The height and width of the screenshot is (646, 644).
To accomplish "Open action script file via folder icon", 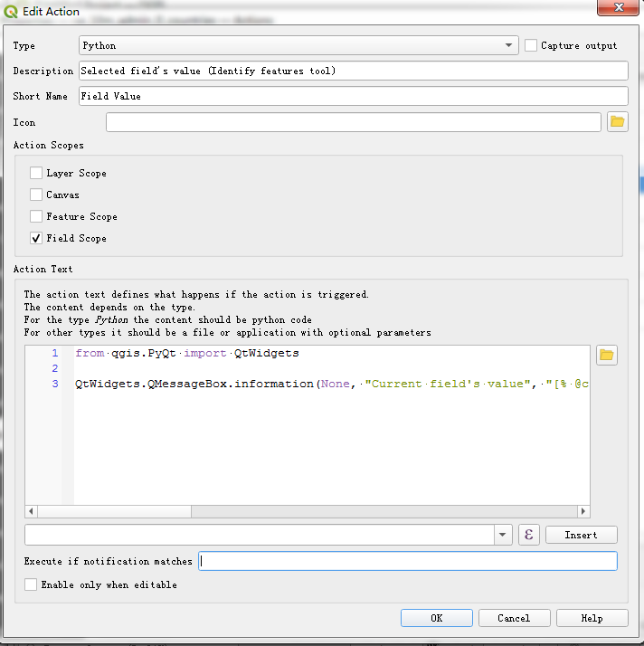I will pos(607,356).
